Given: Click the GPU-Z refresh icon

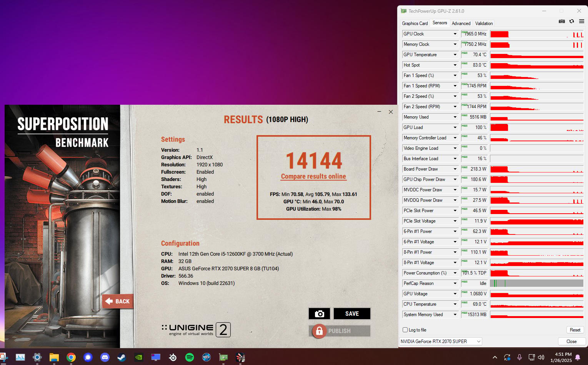Looking at the screenshot, I should click(x=572, y=22).
